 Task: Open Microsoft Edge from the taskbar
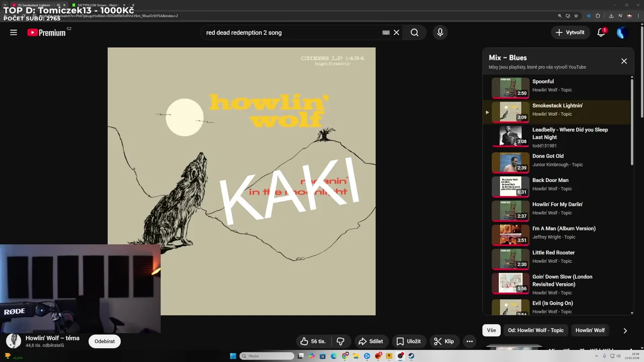click(x=334, y=356)
